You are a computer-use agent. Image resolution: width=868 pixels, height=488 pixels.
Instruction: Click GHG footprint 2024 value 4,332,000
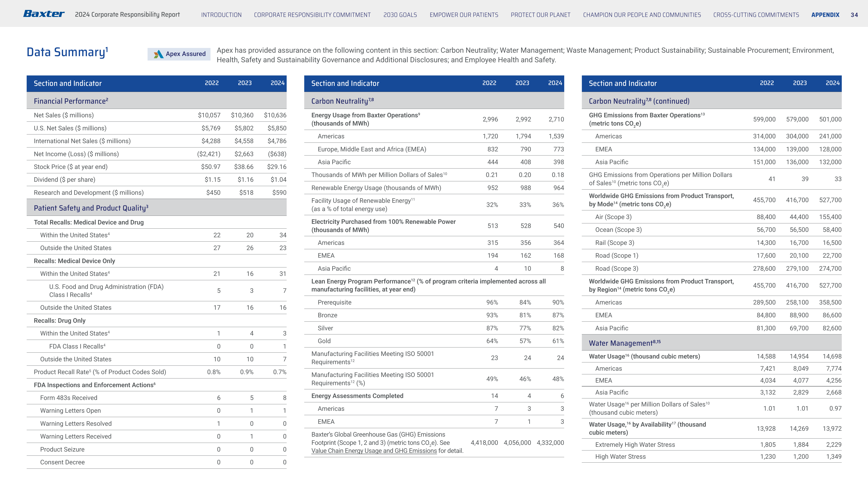tap(550, 442)
